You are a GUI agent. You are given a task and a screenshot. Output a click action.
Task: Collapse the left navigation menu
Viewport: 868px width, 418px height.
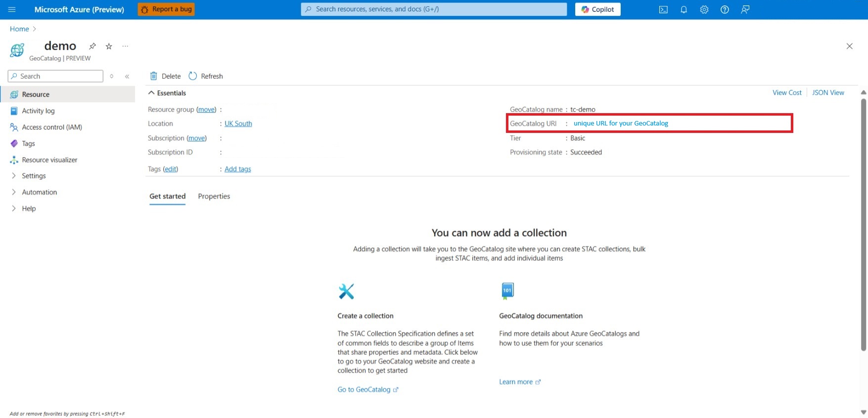127,76
